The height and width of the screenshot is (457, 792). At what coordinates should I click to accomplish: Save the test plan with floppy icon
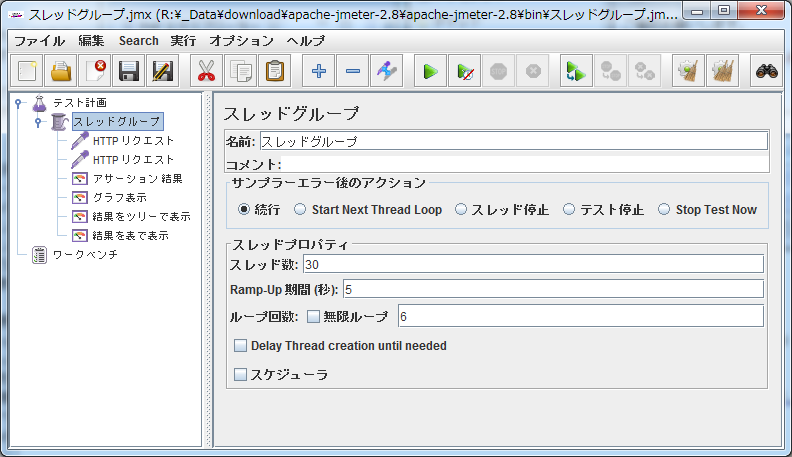(128, 71)
